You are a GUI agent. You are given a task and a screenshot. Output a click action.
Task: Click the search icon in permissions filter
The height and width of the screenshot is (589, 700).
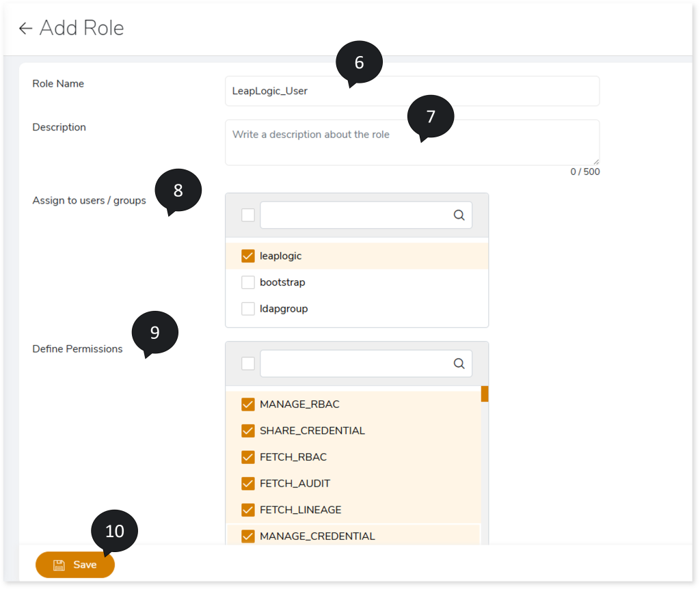click(x=459, y=364)
